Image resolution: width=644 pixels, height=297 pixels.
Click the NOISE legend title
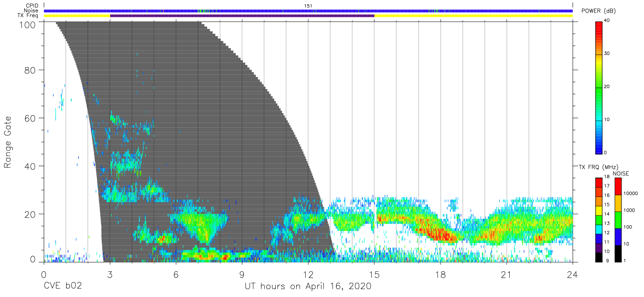coord(621,173)
